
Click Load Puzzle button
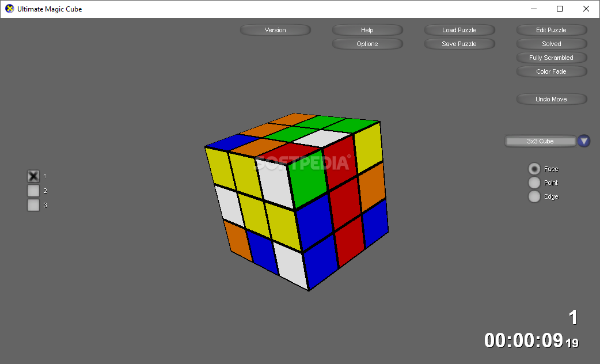tap(459, 30)
